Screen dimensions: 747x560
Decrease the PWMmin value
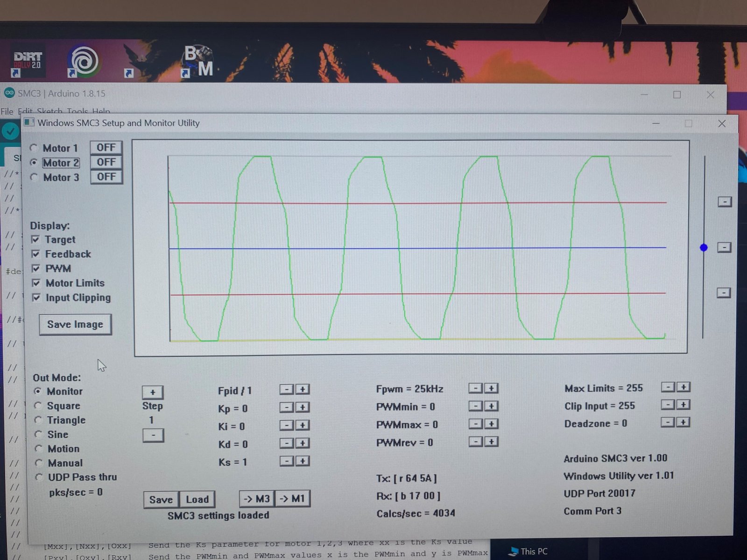475,406
